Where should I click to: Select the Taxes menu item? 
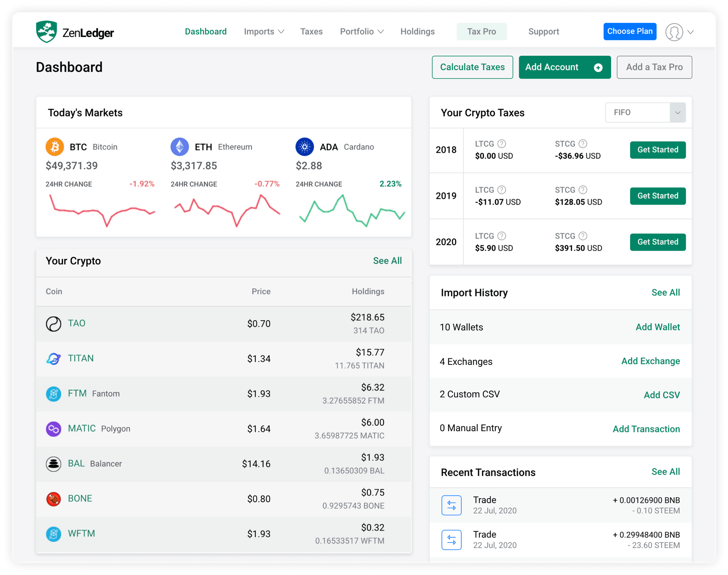pyautogui.click(x=311, y=31)
